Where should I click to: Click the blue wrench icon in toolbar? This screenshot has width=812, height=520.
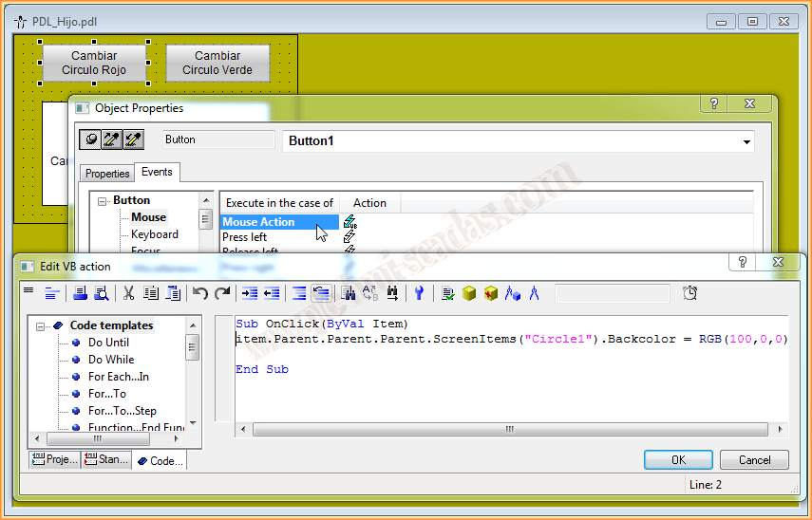click(x=419, y=293)
